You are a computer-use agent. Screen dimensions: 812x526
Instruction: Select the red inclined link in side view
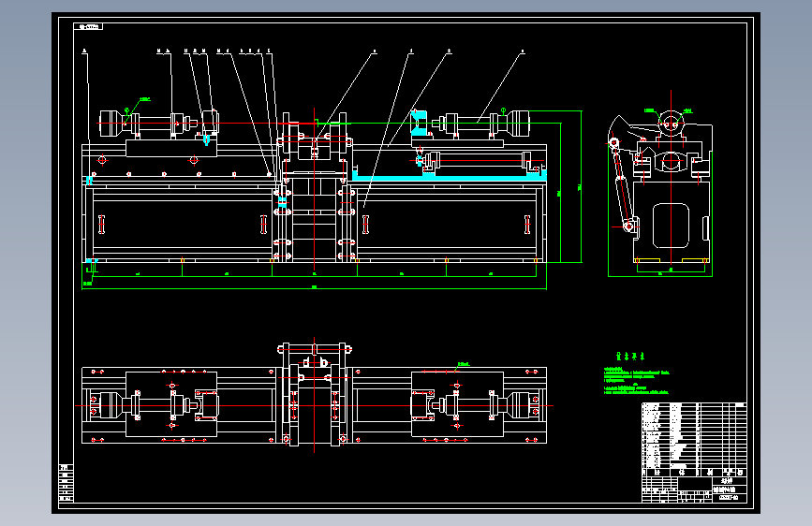(622, 185)
